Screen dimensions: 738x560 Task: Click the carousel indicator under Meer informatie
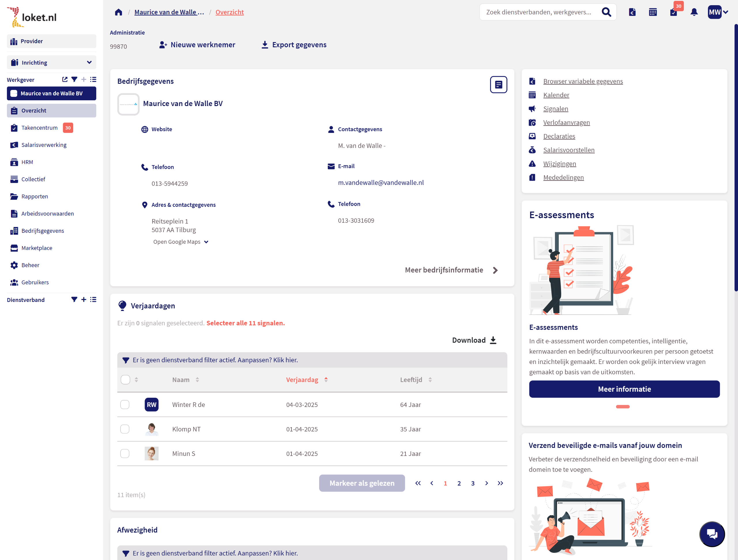click(x=623, y=407)
